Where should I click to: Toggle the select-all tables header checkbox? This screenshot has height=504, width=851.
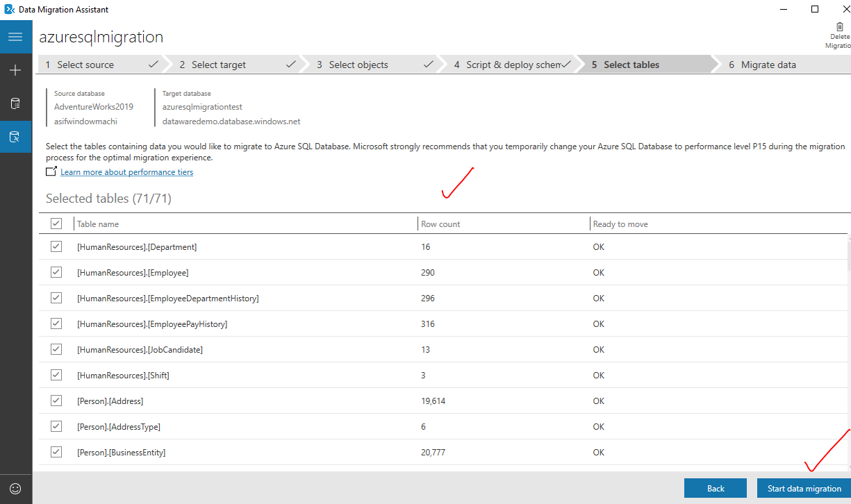56,224
